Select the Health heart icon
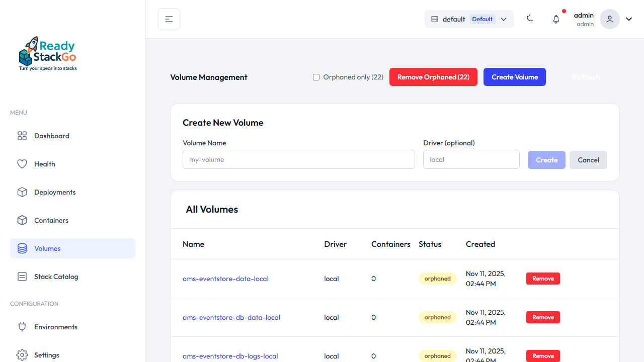This screenshot has width=644, height=362. (x=22, y=163)
